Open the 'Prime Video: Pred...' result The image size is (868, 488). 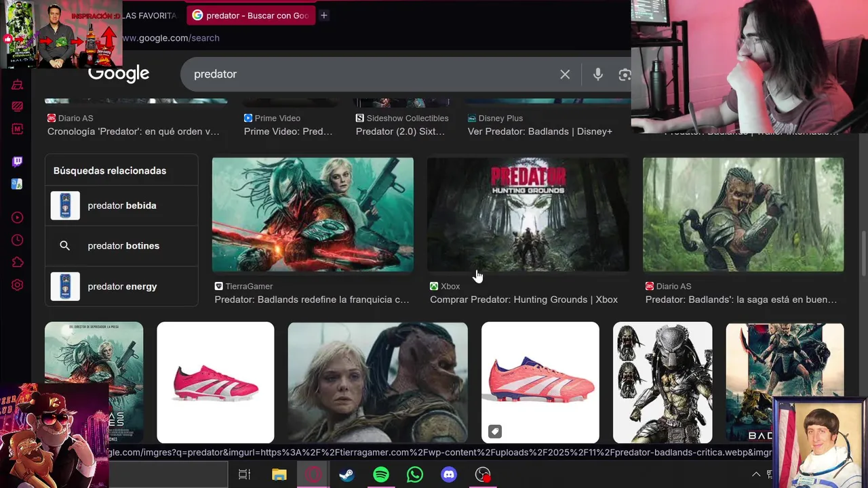pyautogui.click(x=288, y=131)
